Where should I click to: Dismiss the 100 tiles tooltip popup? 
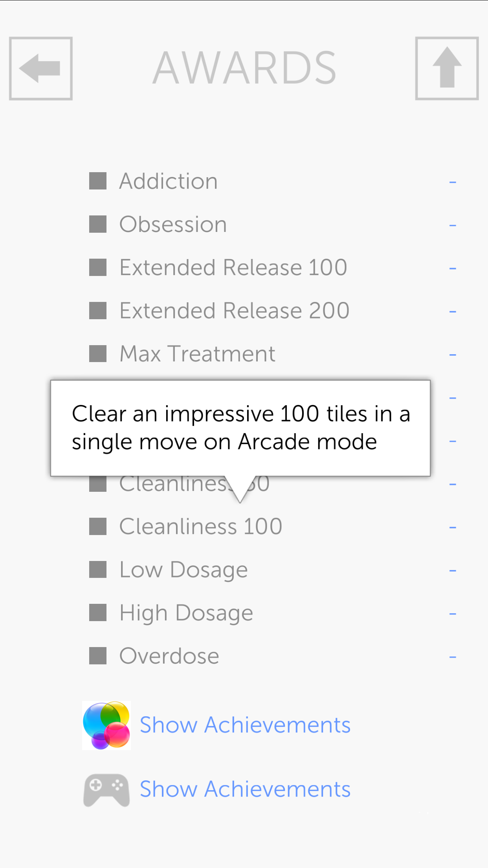pyautogui.click(x=240, y=428)
